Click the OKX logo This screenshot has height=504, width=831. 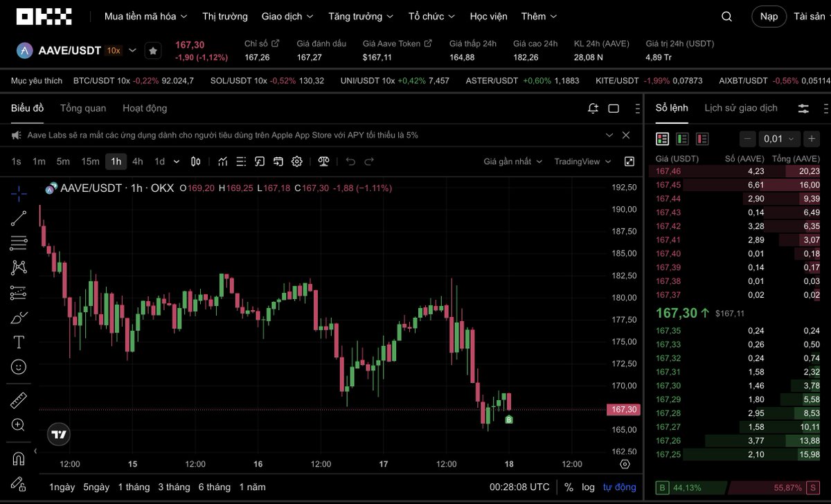44,17
